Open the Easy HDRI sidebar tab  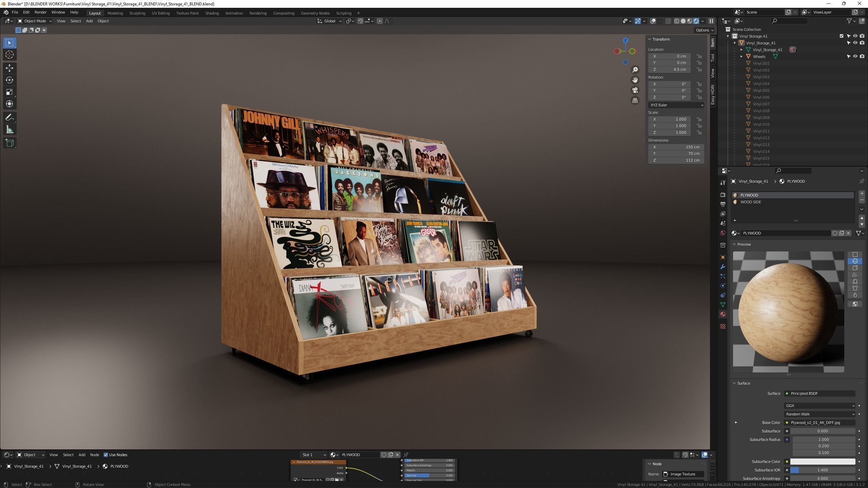pyautogui.click(x=713, y=95)
